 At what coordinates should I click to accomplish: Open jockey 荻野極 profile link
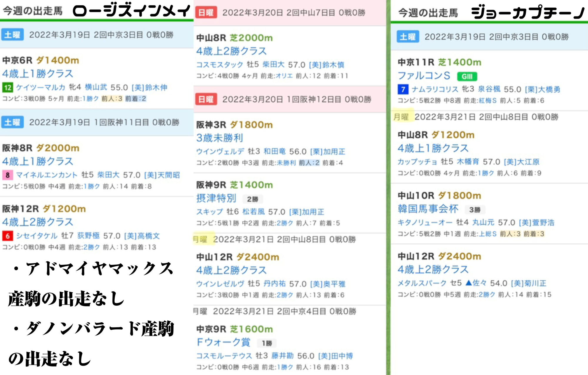[88, 236]
